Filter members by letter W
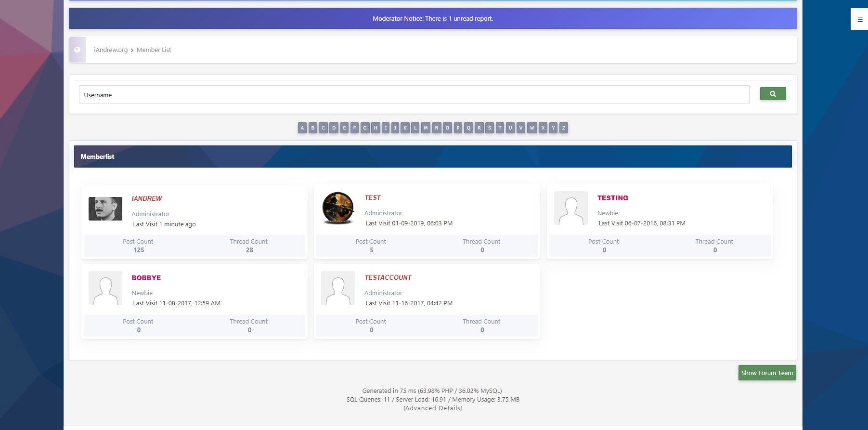This screenshot has width=868, height=430. 532,128
